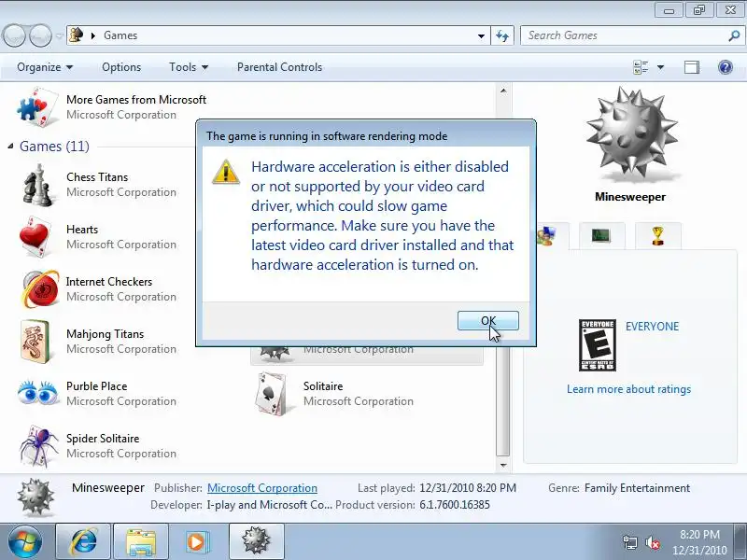
Task: Open Parental Controls
Action: point(279,67)
